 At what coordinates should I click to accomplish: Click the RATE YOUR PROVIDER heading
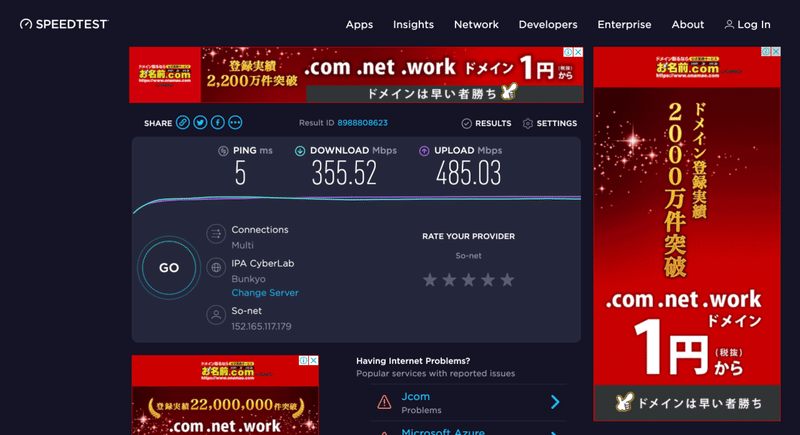[468, 236]
